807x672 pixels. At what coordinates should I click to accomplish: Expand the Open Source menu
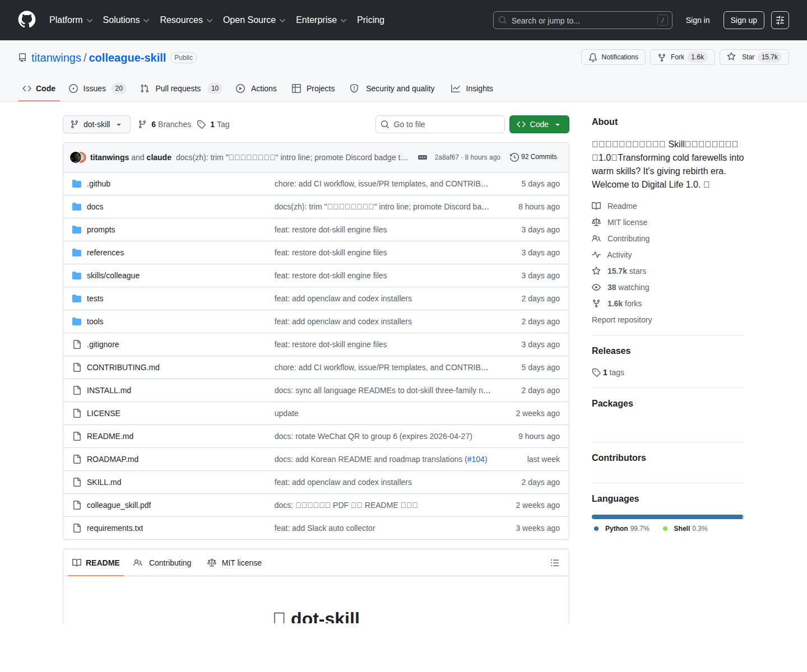(254, 20)
